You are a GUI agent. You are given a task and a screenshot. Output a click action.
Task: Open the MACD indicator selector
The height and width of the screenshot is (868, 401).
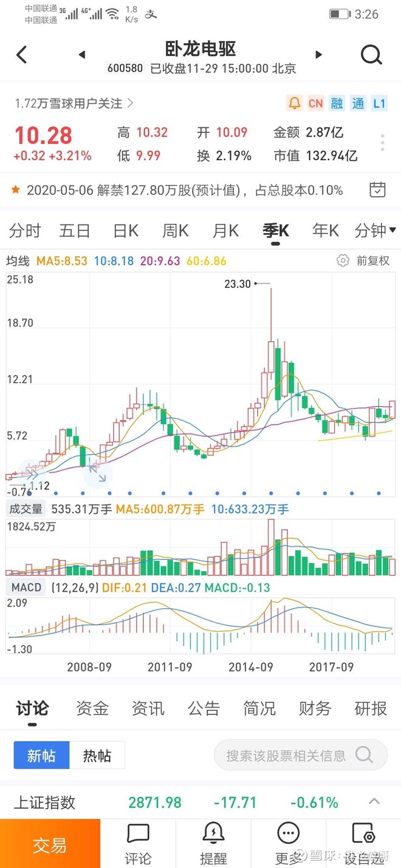[x=26, y=587]
